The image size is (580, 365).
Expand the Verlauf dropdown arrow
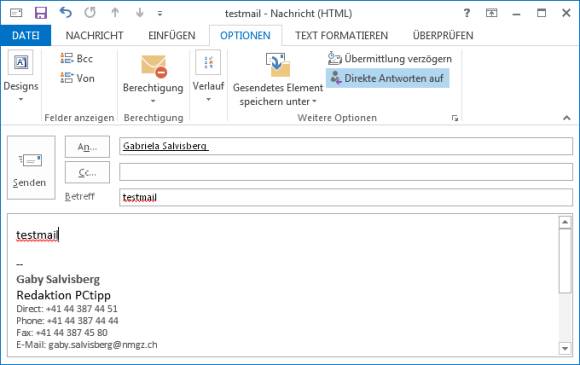click(208, 99)
